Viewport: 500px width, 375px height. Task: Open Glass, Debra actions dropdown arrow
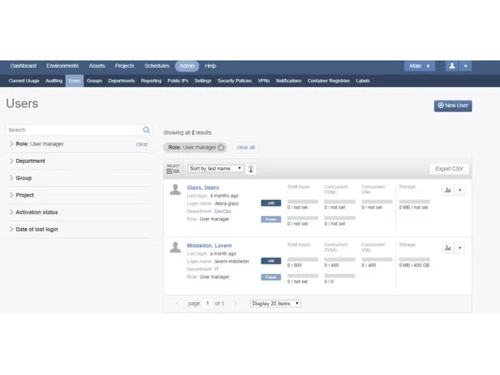[460, 190]
